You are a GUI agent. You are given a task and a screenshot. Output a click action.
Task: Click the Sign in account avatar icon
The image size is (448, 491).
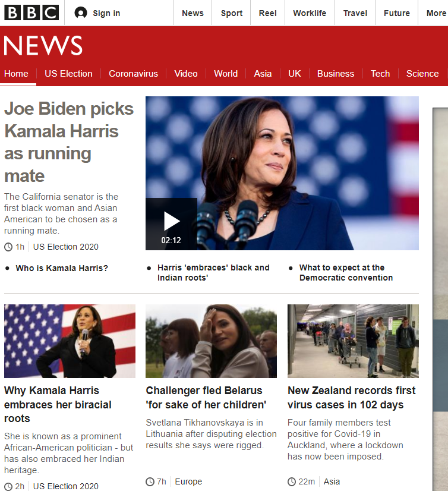point(80,13)
